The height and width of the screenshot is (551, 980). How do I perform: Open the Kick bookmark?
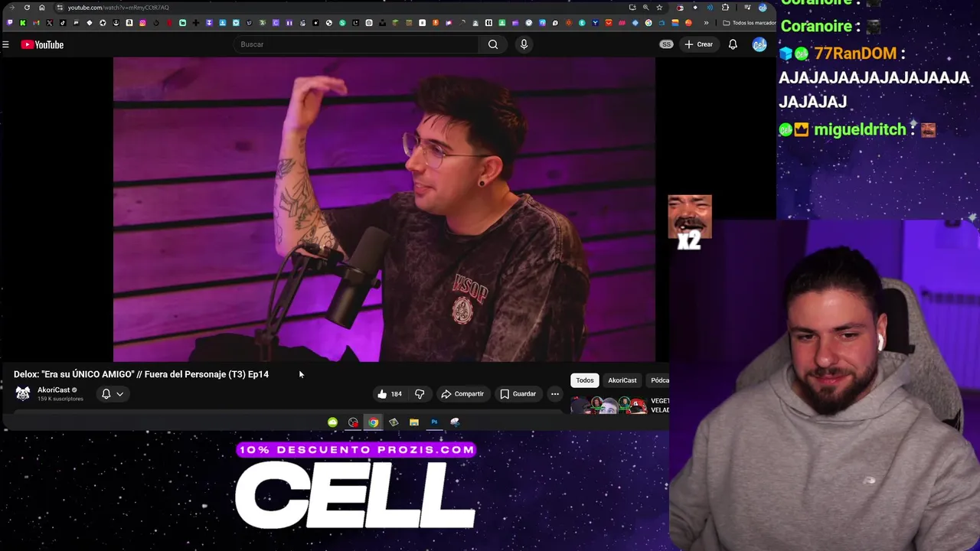coord(23,22)
